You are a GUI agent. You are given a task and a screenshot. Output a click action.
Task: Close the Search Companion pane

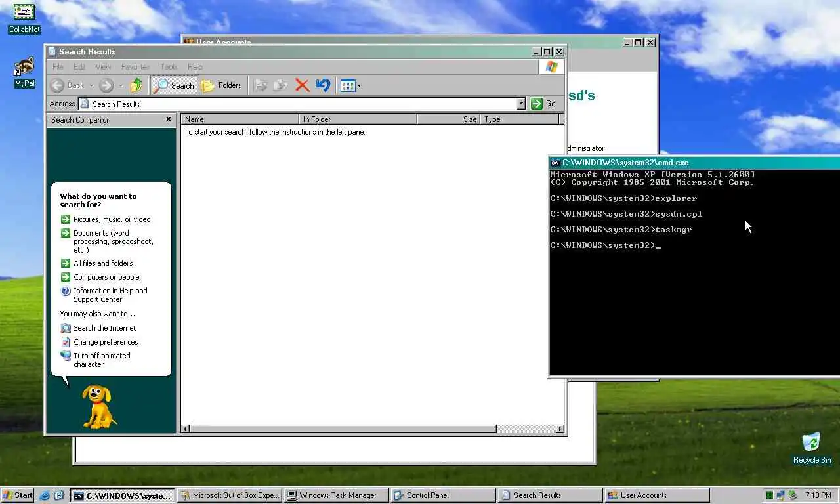[169, 119]
